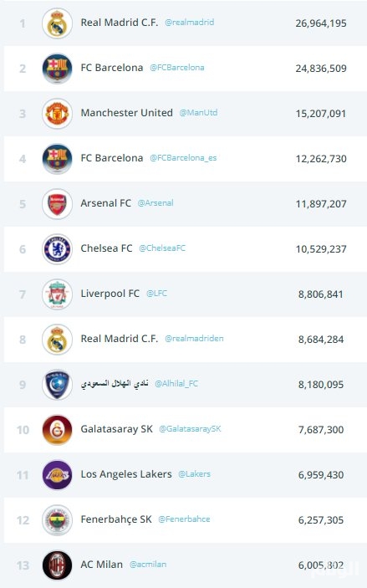
Task: Open the @realmadrid Twitter handle link
Action: pyautogui.click(x=190, y=23)
